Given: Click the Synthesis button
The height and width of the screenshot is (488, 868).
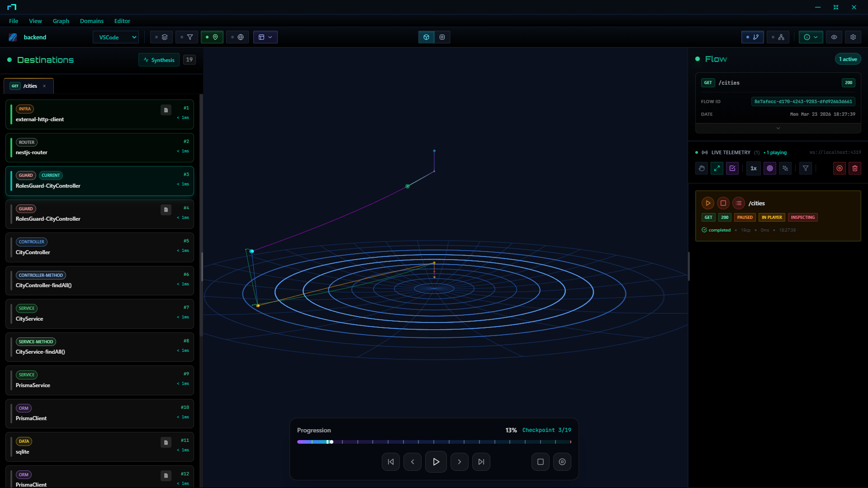Looking at the screenshot, I should (159, 60).
